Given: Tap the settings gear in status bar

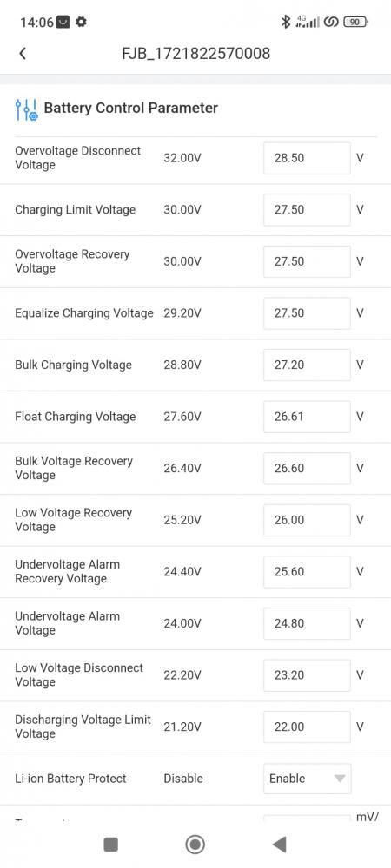Looking at the screenshot, I should coord(81,23).
